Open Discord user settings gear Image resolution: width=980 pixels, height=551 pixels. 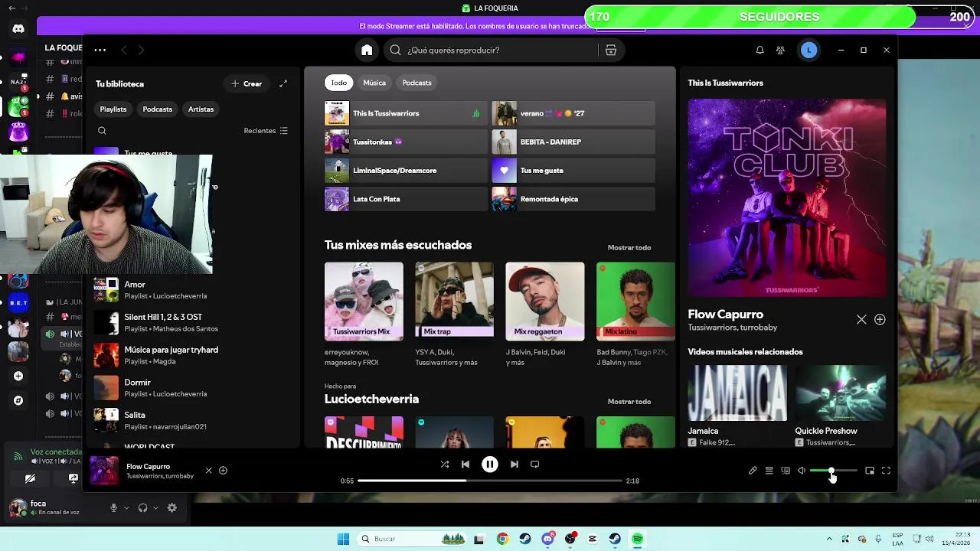pyautogui.click(x=171, y=507)
